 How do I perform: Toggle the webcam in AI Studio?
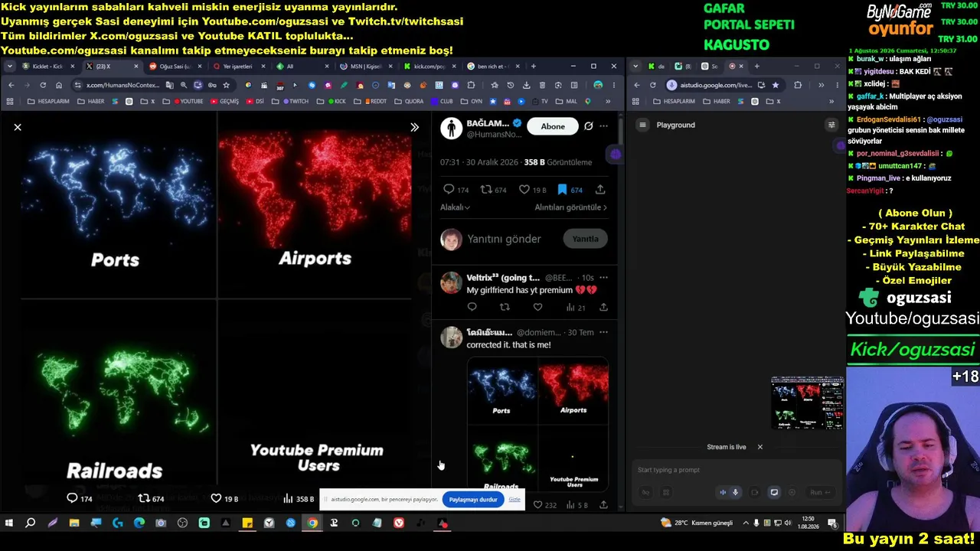755,493
